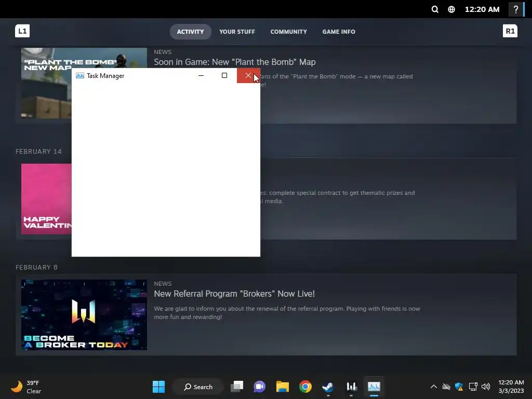Switch to the YOUR STUFF tab
The image size is (532, 399).
(x=237, y=32)
